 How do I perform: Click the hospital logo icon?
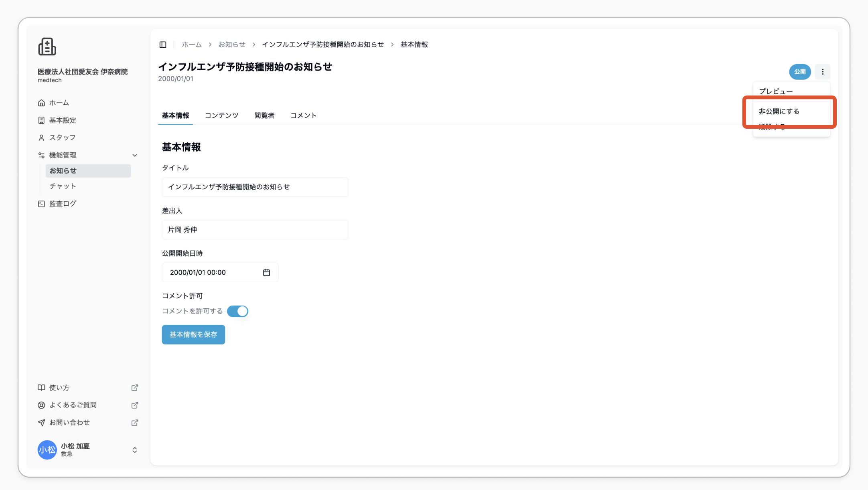(x=47, y=47)
